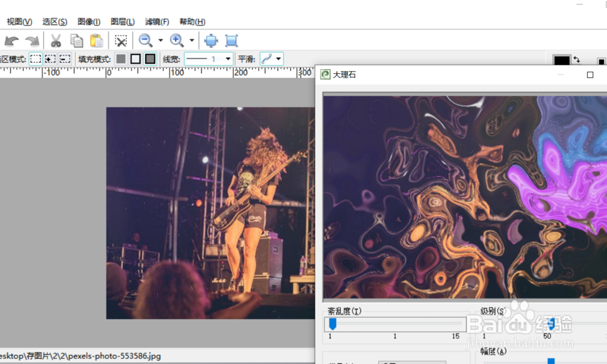Select the subtract-from-selection mode icon
This screenshot has width=607, height=364.
pos(65,59)
